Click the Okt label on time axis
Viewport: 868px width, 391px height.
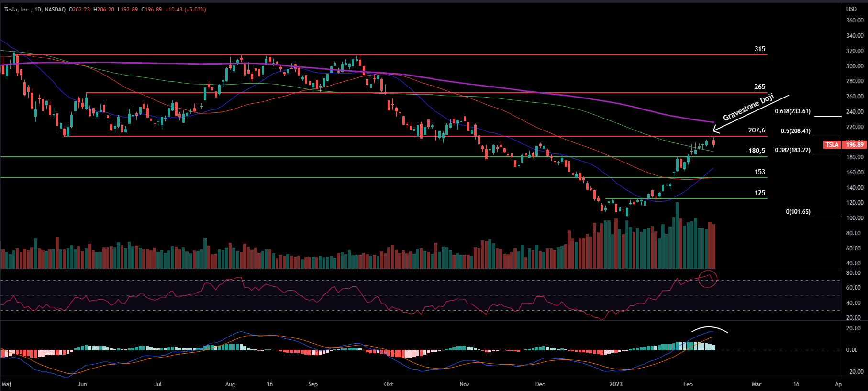pyautogui.click(x=389, y=384)
